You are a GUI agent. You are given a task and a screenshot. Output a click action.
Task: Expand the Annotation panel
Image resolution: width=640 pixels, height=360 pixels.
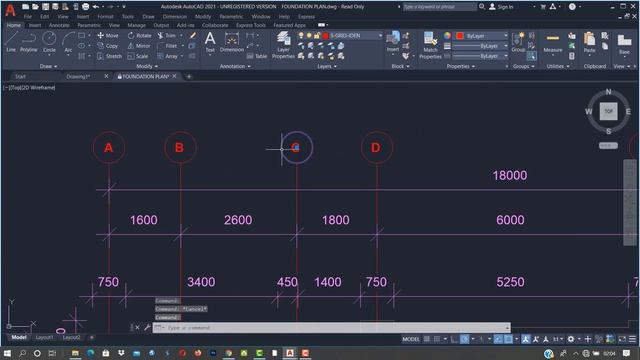click(x=235, y=66)
